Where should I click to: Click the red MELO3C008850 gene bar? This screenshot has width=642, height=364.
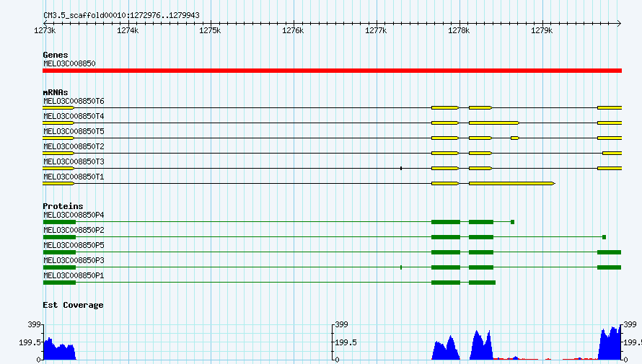pyautogui.click(x=332, y=71)
